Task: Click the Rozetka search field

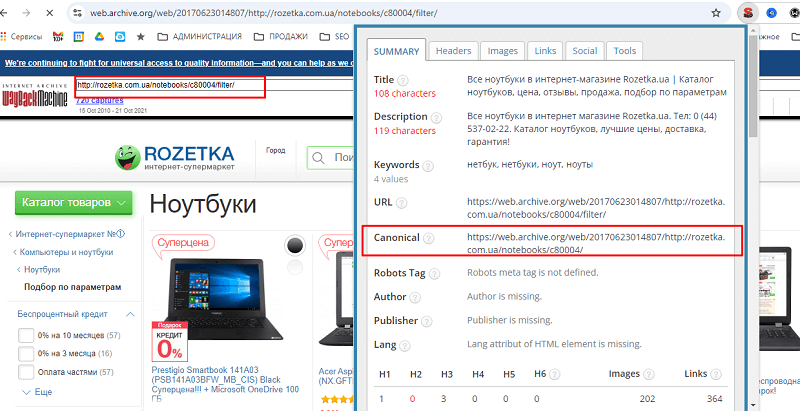Action: coord(331,158)
